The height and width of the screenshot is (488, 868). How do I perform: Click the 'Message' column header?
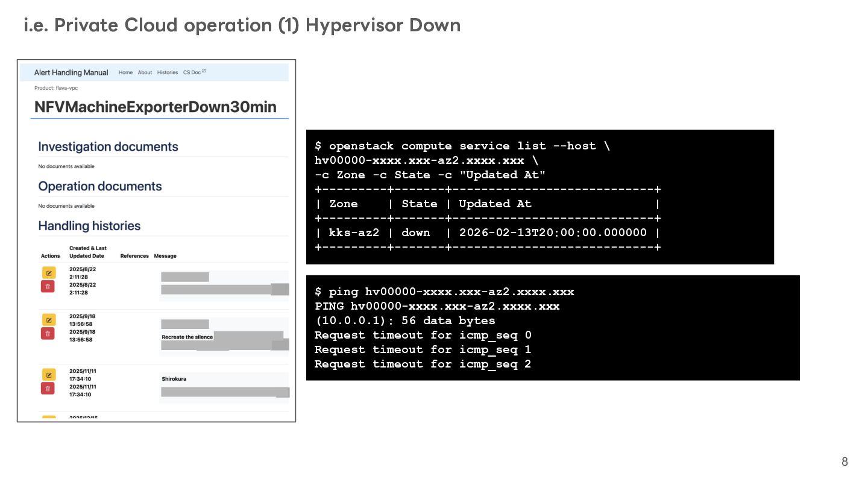(165, 256)
